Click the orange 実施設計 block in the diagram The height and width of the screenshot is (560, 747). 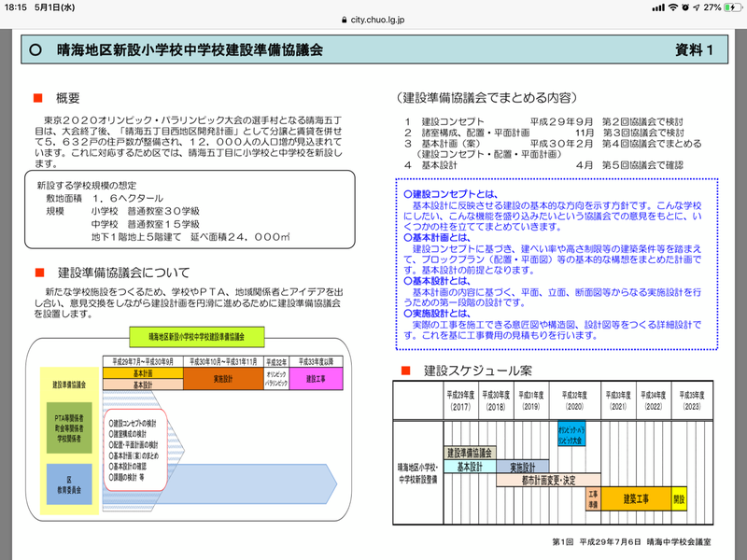pos(223,379)
